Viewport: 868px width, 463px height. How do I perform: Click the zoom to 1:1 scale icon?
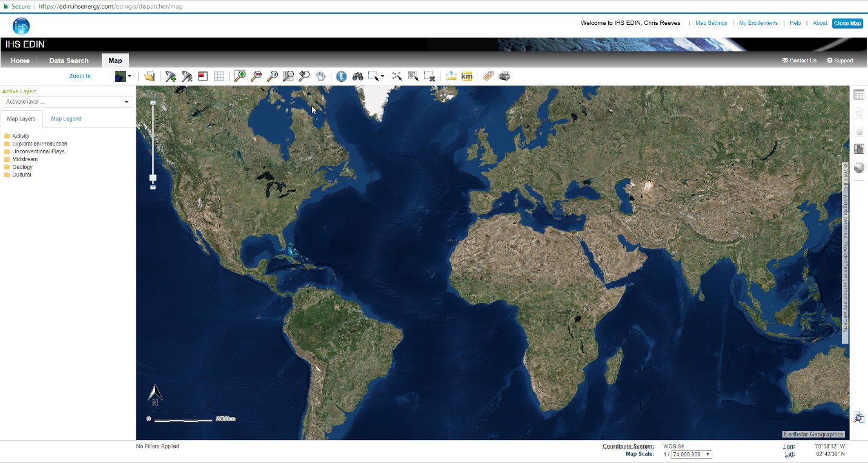tap(273, 76)
